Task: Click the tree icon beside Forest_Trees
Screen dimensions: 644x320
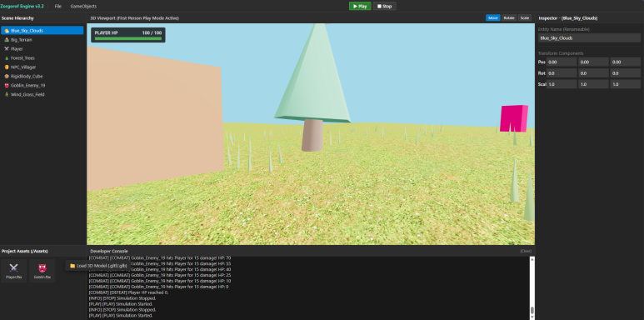Action: (x=7, y=58)
